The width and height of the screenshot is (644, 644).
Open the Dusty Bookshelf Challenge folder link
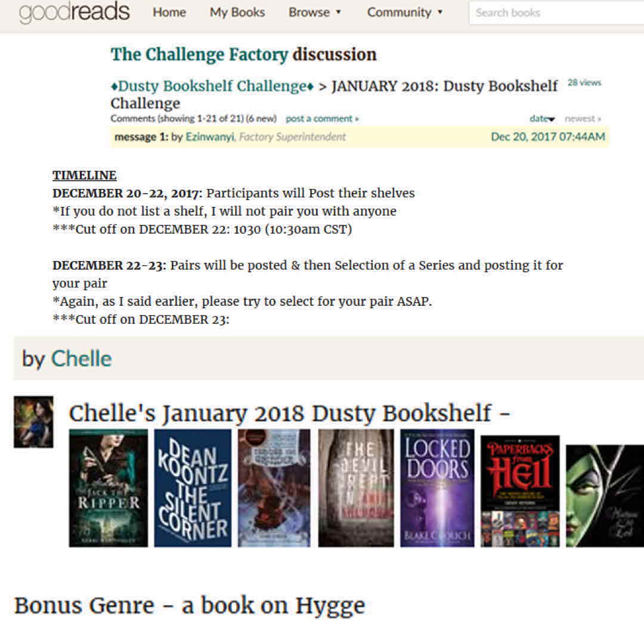212,86
